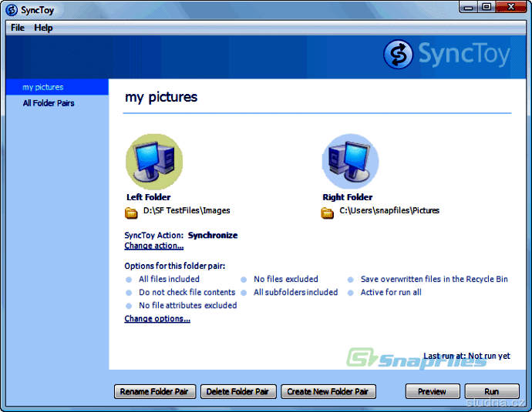Click Create New Folder Pair button

point(328,391)
